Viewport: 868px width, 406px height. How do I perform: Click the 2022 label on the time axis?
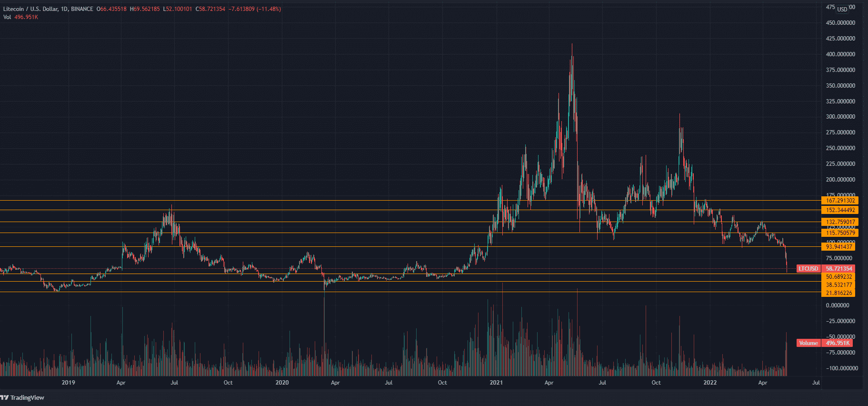pos(710,383)
